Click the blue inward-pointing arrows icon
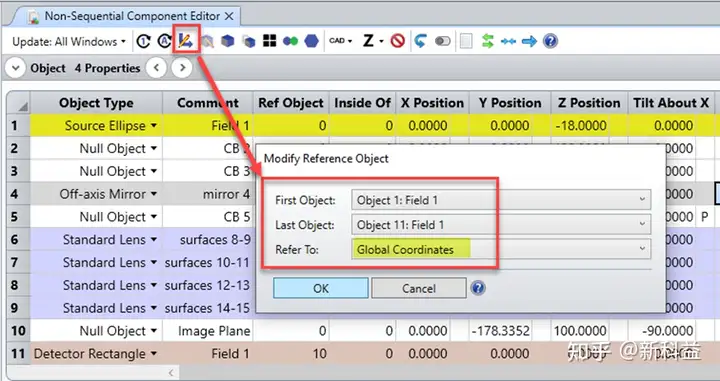Screen dimensions: 720x381 click(508, 41)
